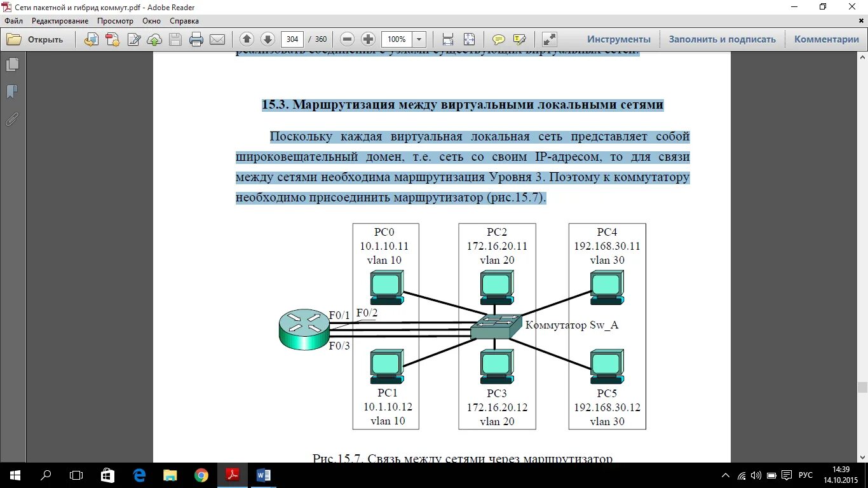Screen dimensions: 868x488
Task: Open the Окно menu
Action: point(152,21)
